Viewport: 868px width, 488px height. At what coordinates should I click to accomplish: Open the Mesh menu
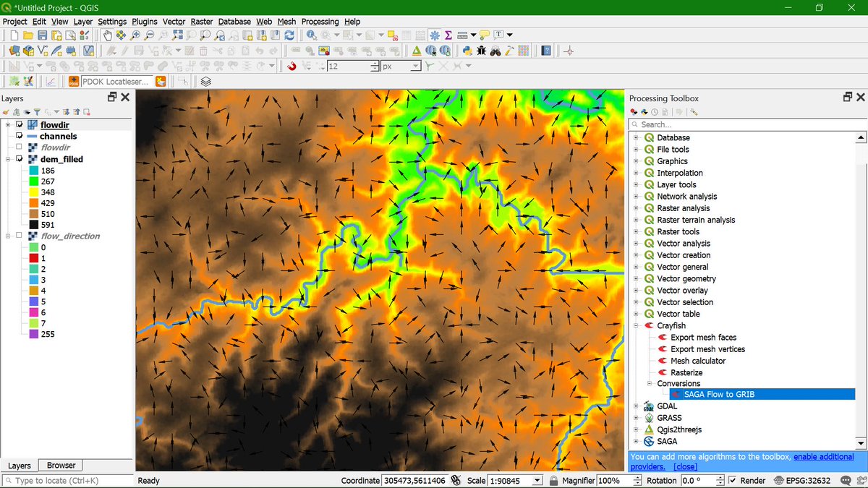tap(286, 22)
